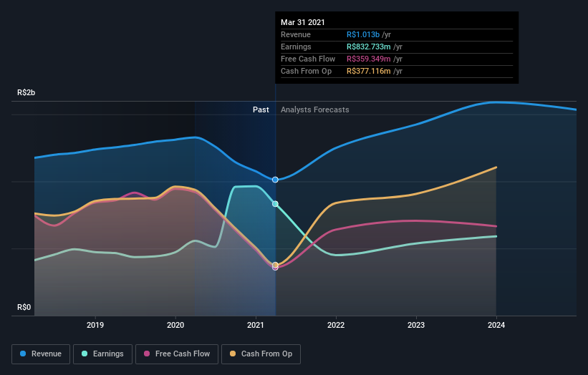Click the Free Cash Flow row label in tooltip
588x375 pixels.
308,59
